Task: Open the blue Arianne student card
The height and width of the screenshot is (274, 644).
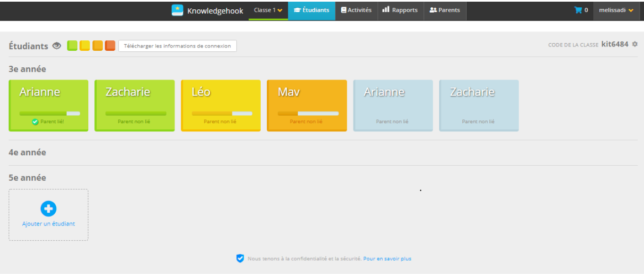Action: point(393,106)
